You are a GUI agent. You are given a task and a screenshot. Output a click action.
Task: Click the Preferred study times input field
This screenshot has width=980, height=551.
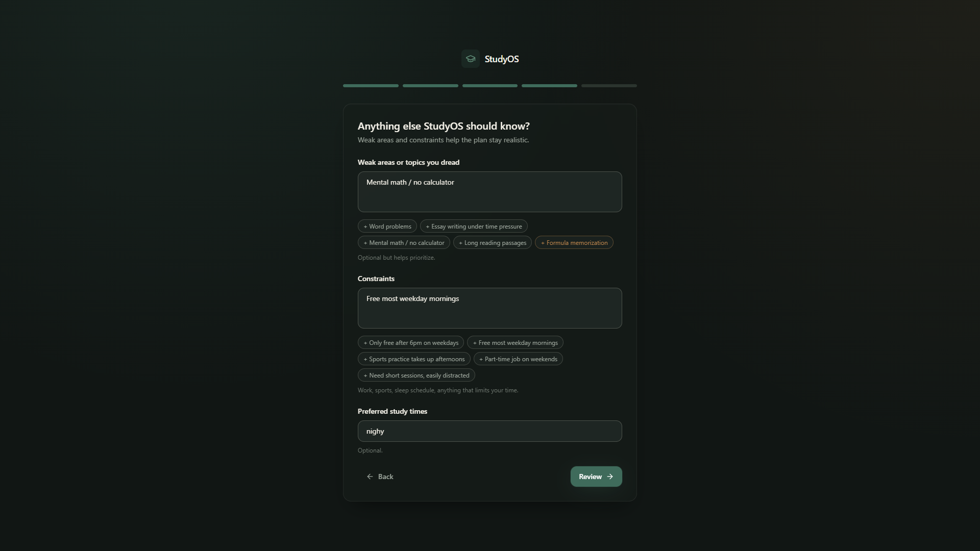pos(490,431)
